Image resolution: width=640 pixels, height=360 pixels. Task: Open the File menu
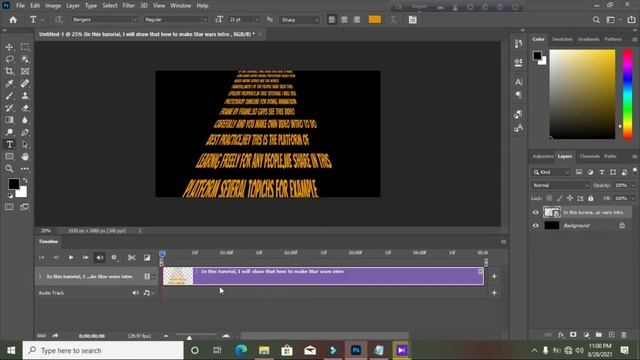point(20,6)
